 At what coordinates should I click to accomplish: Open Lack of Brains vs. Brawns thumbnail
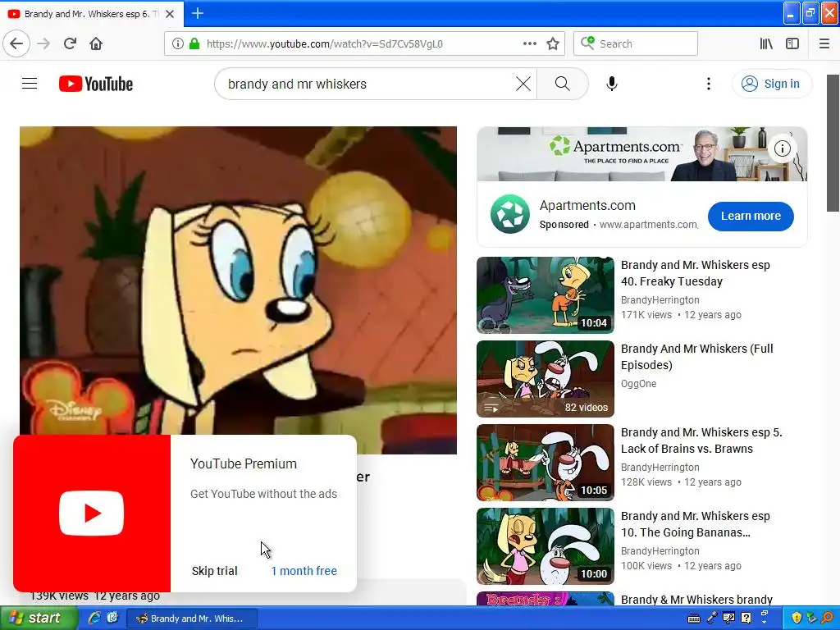point(546,463)
